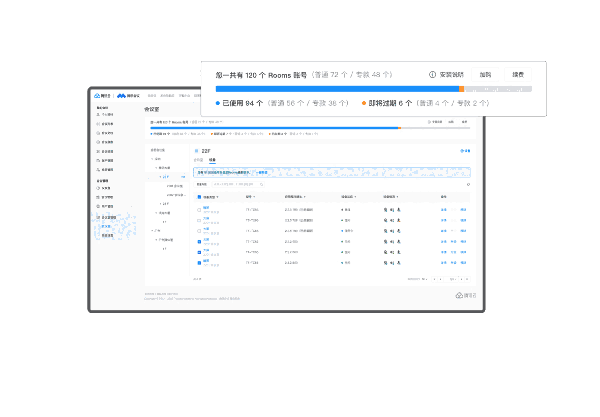Click the Tencent Cloud logo in header

(102, 96)
